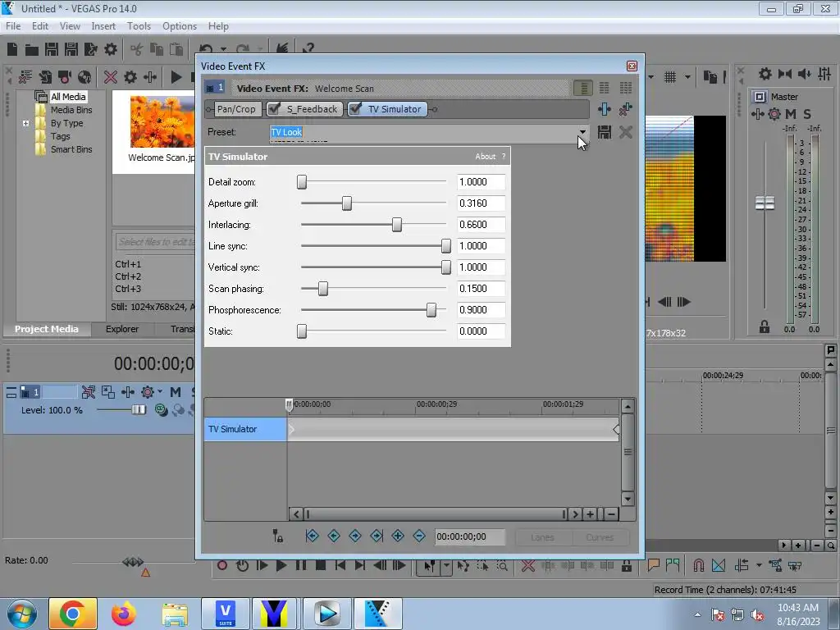The image size is (840, 630).
Task: Open the edit tool dropdown arrow
Action: pos(445,566)
